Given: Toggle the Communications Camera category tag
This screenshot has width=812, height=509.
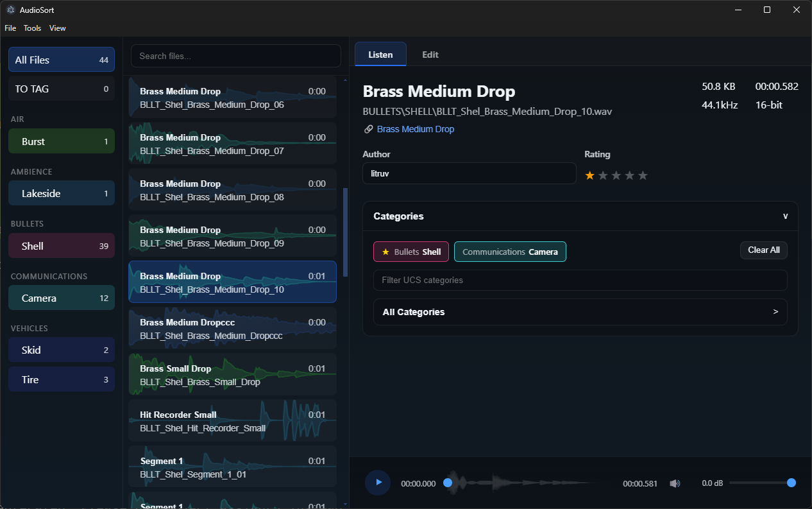Looking at the screenshot, I should click(x=510, y=252).
